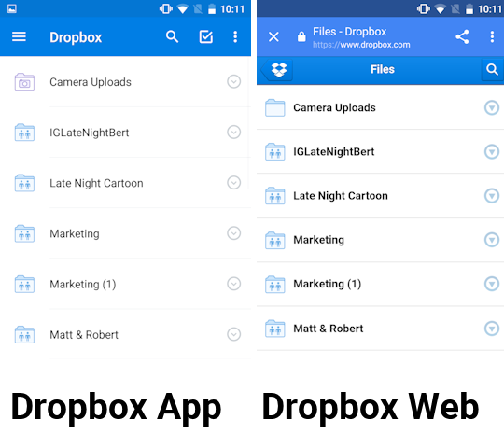Tap the battery icon in web status bar
504x448 pixels.
click(x=469, y=9)
